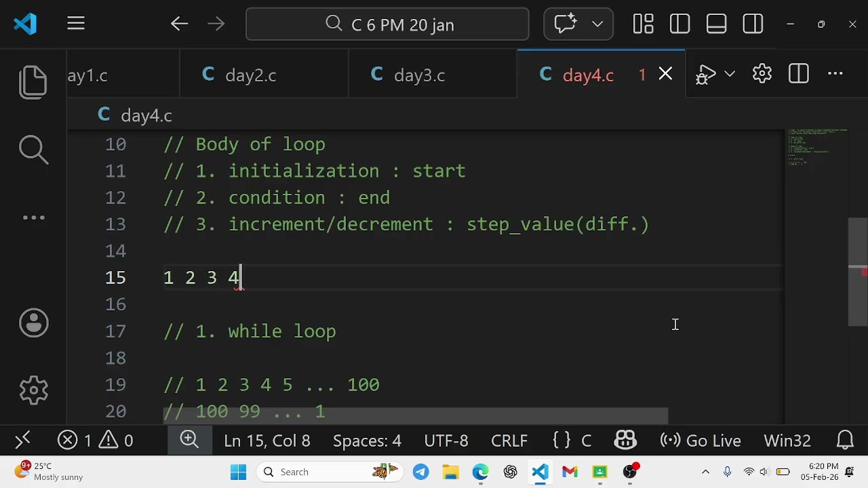Click the command center search box
Viewport: 868px width, 488px height.
click(x=387, y=24)
